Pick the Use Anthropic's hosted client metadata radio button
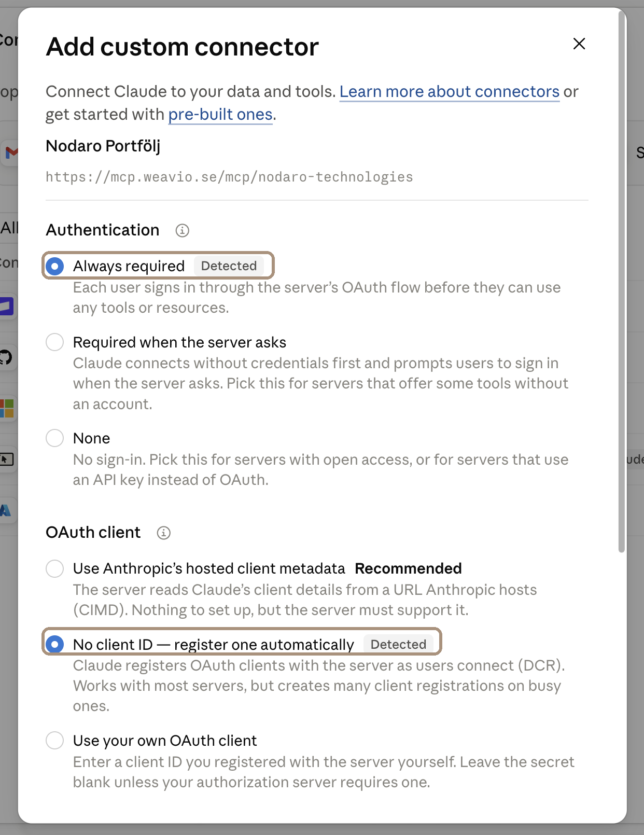The height and width of the screenshot is (835, 644). coord(55,568)
